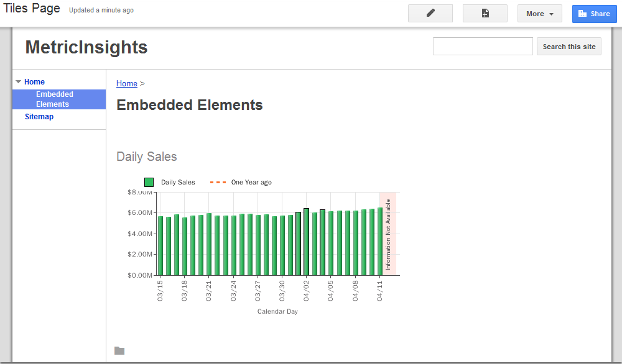Click the Daily Sales chart heading
The width and height of the screenshot is (622, 364).
point(147,157)
